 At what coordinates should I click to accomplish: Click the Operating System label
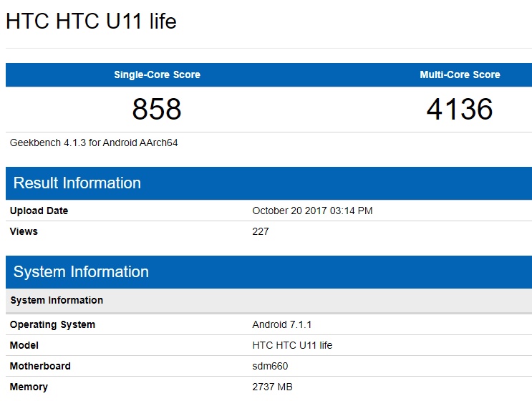point(52,324)
